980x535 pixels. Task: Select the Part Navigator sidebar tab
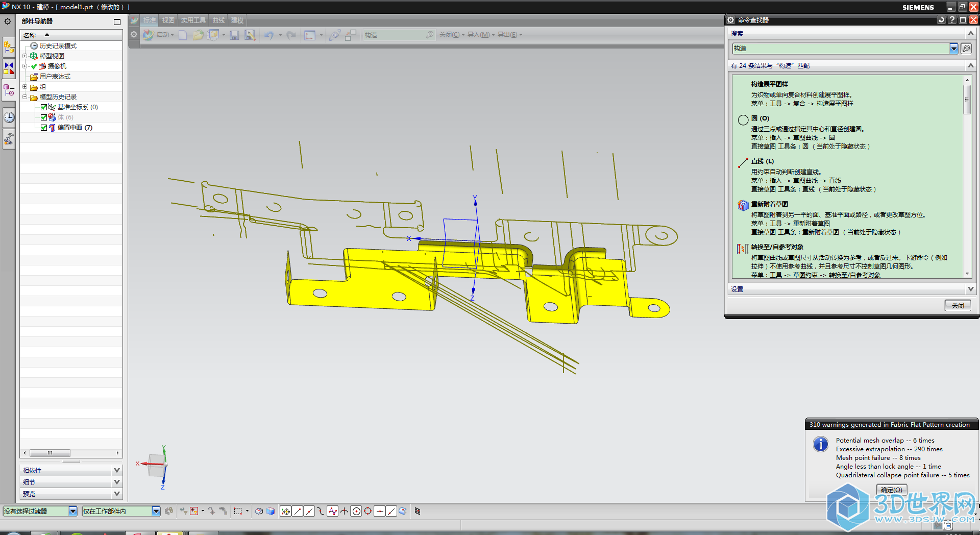[9, 91]
